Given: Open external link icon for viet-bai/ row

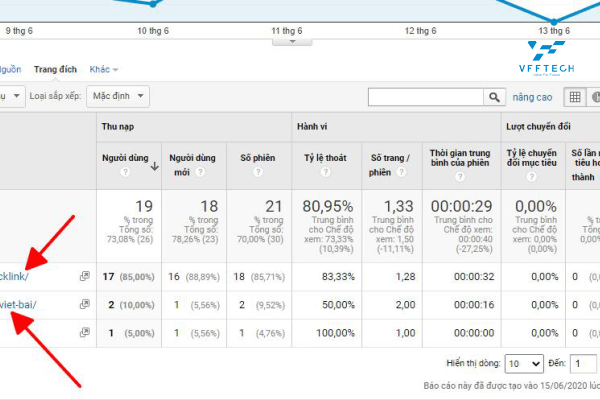Looking at the screenshot, I should (84, 304).
